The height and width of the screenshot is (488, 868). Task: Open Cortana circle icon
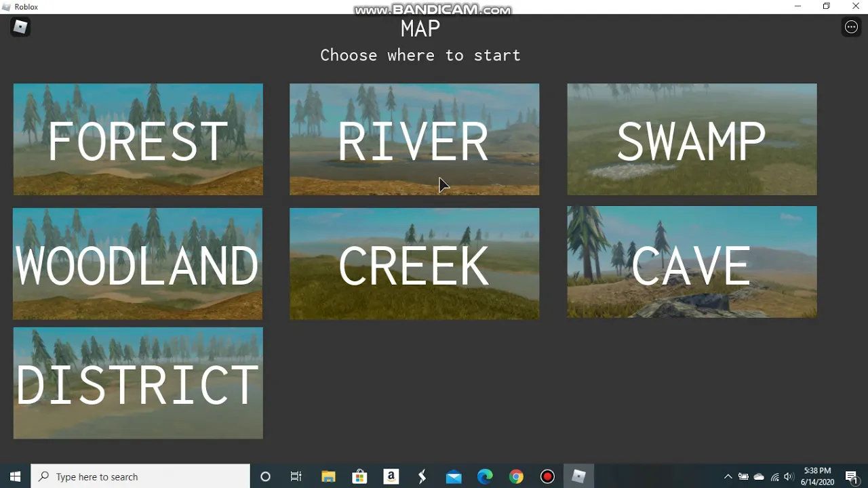265,476
